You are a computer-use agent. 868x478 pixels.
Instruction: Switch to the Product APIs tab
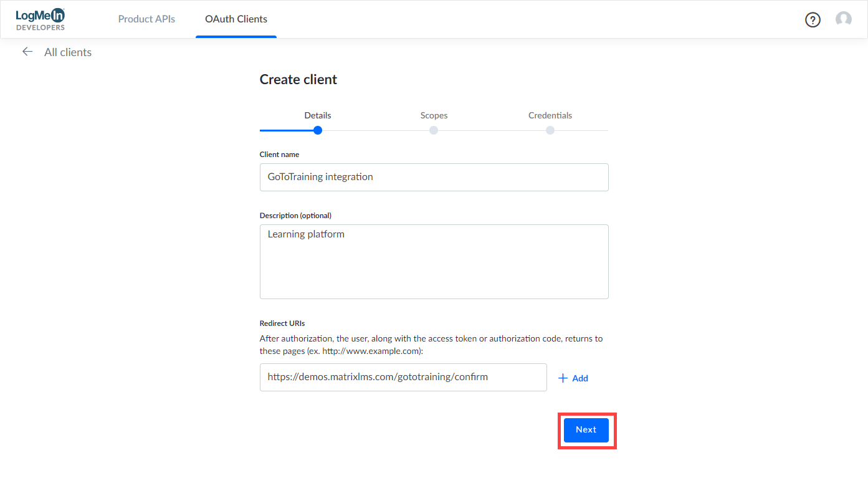pos(146,19)
